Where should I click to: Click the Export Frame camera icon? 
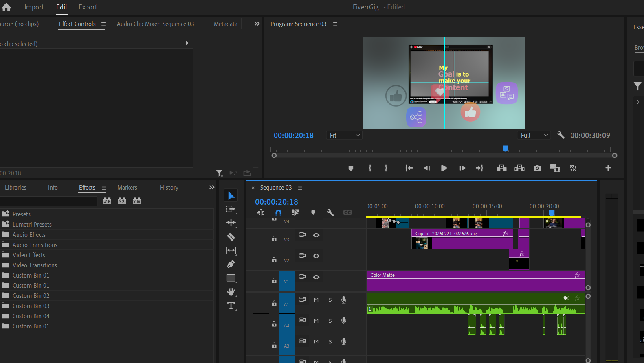pyautogui.click(x=537, y=168)
